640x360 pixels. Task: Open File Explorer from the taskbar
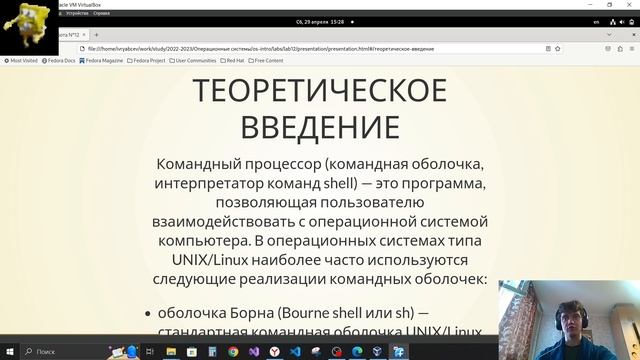(171, 351)
